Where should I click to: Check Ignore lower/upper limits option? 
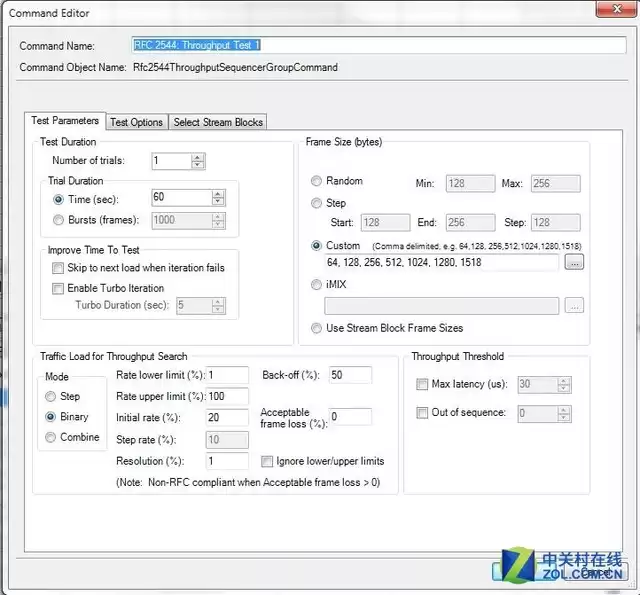(x=267, y=461)
